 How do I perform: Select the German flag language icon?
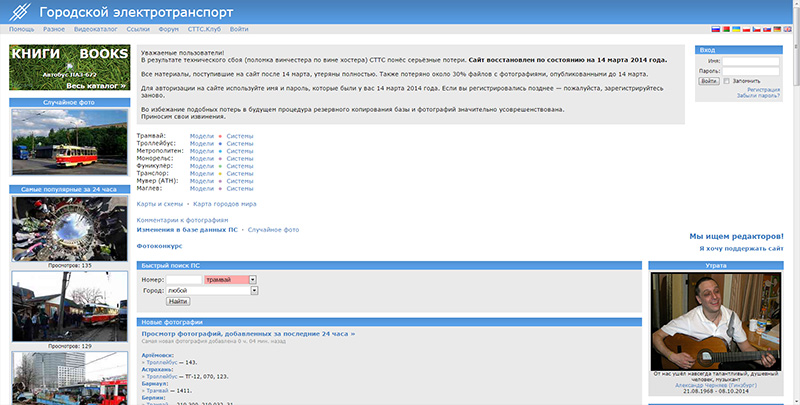click(777, 30)
